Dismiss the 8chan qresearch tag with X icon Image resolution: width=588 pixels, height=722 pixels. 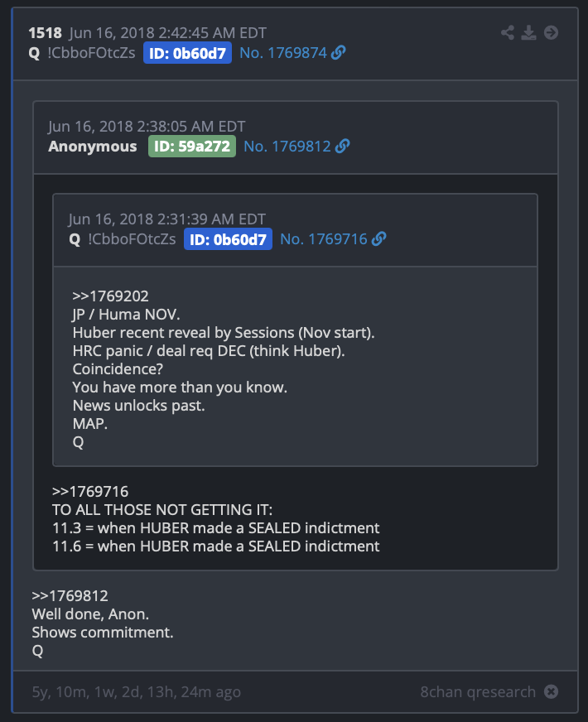pos(551,691)
